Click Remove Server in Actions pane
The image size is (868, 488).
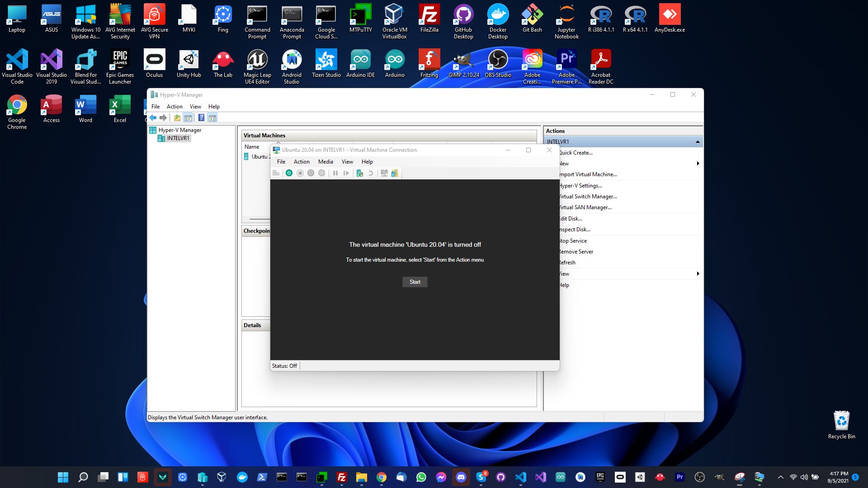576,252
